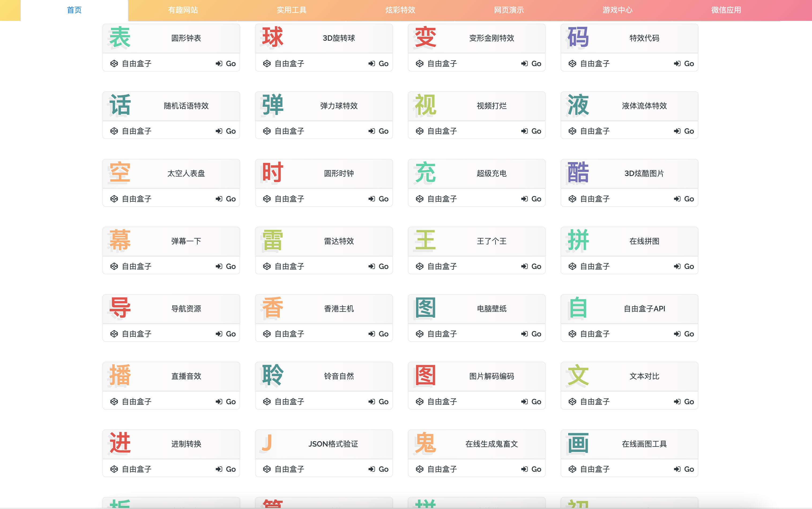
Task: Click the 弹 icon for 弹力球特效
Action: tap(273, 105)
